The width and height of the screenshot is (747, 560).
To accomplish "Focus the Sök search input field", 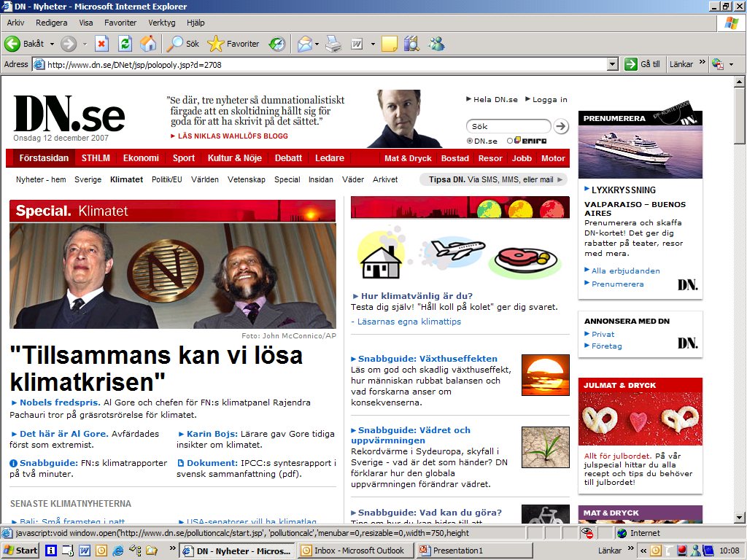I will click(508, 126).
